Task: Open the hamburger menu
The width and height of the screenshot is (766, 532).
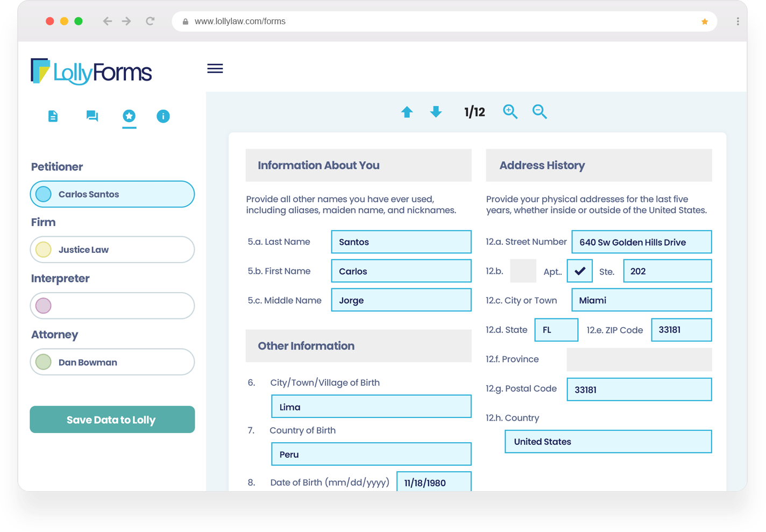Action: pos(215,68)
